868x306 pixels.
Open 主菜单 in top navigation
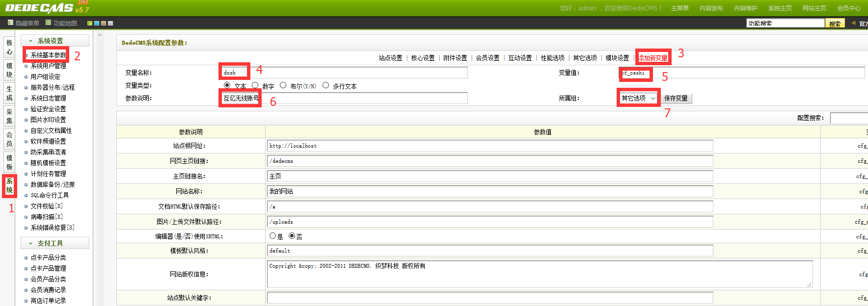tap(680, 8)
